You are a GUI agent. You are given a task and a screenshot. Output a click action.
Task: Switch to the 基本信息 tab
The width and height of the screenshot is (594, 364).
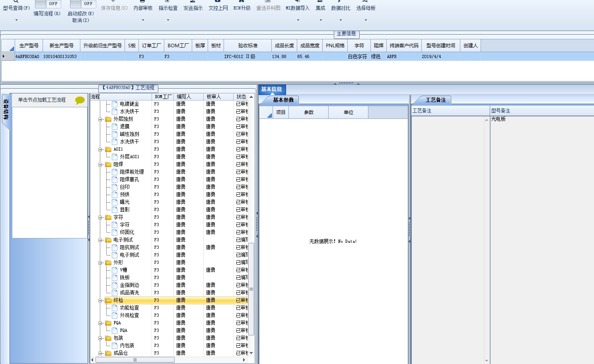272,89
